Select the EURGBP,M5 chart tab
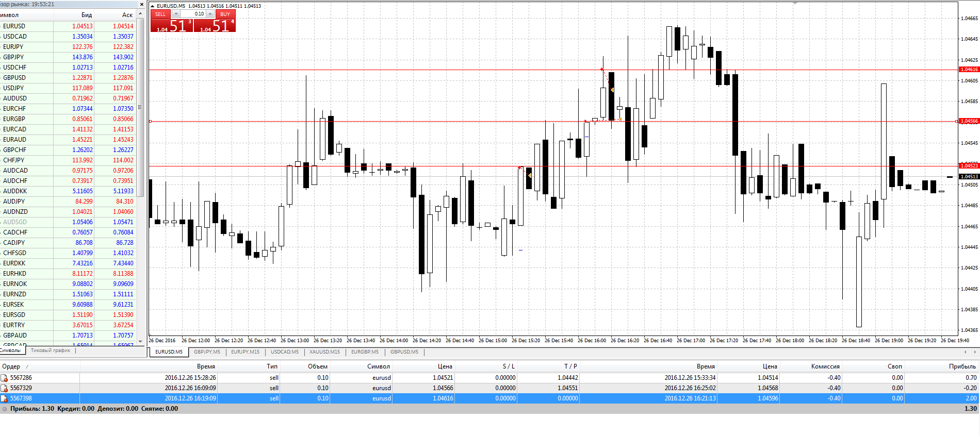 tap(365, 352)
